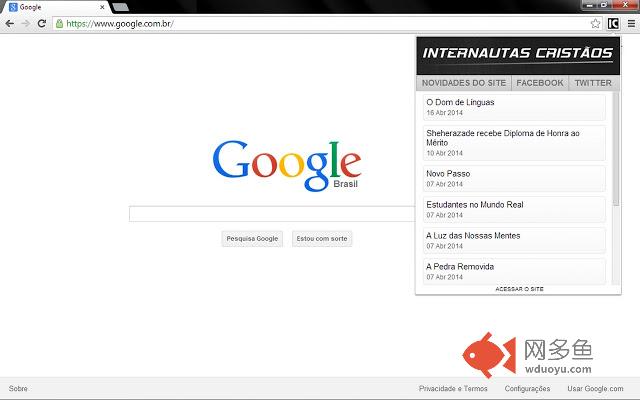Screen dimensions: 640x400
Task: Switch to the Novidades do Site tab
Action: click(464, 83)
